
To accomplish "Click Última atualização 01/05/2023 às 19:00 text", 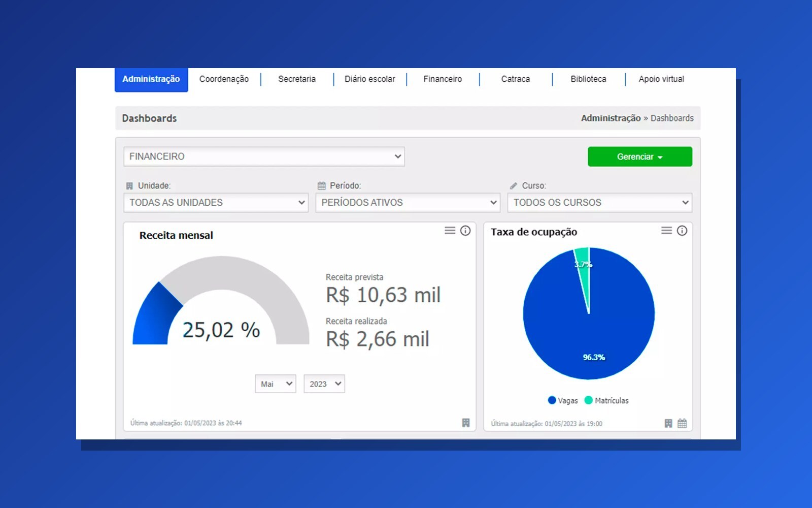I will click(x=547, y=423).
